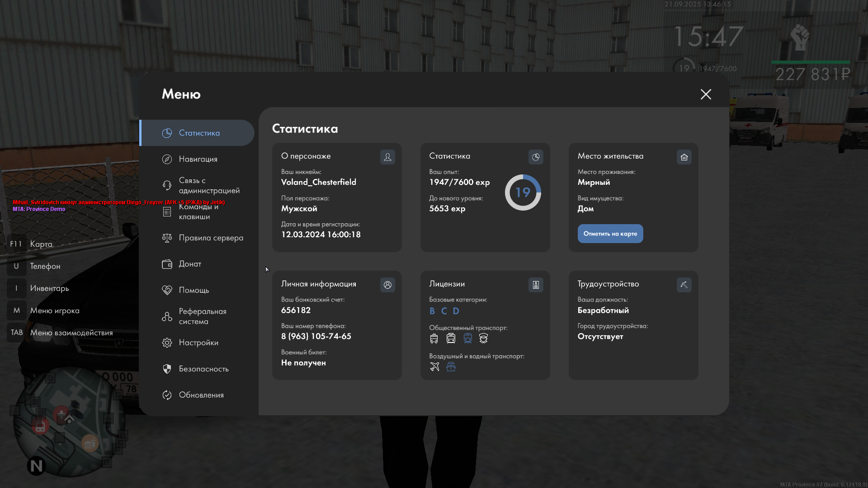The height and width of the screenshot is (488, 868).
Task: Click the level 19 progress ring
Action: 523,192
